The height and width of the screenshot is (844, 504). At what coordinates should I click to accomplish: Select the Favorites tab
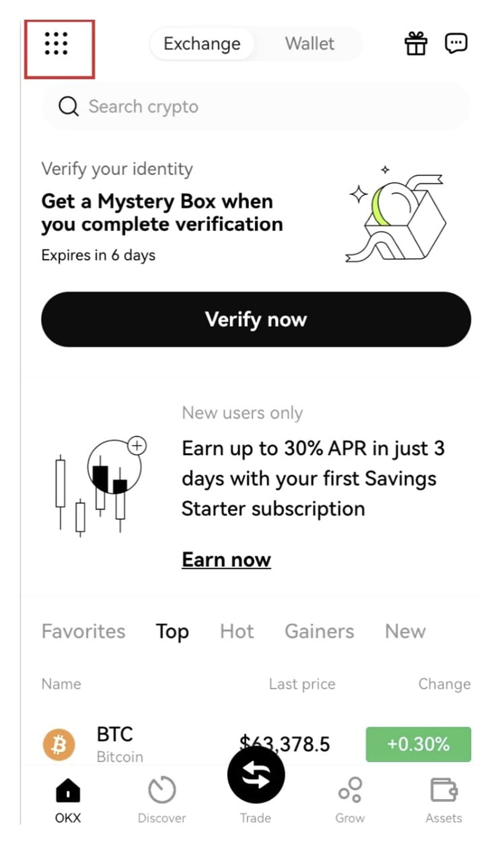coord(83,631)
